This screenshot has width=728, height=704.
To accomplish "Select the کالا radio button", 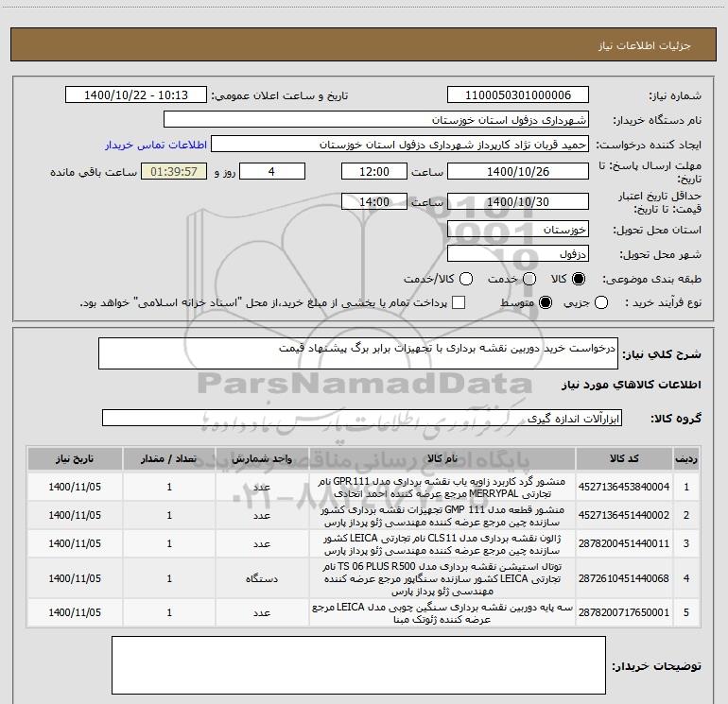I will click(x=579, y=279).
